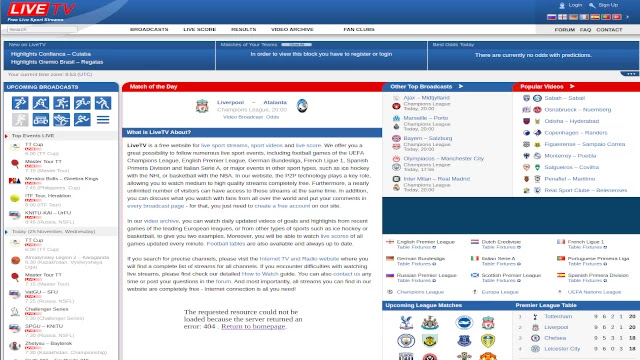Click the LiveTV logo
Image resolution: width=640 pixels, height=360 pixels.
tap(41, 12)
